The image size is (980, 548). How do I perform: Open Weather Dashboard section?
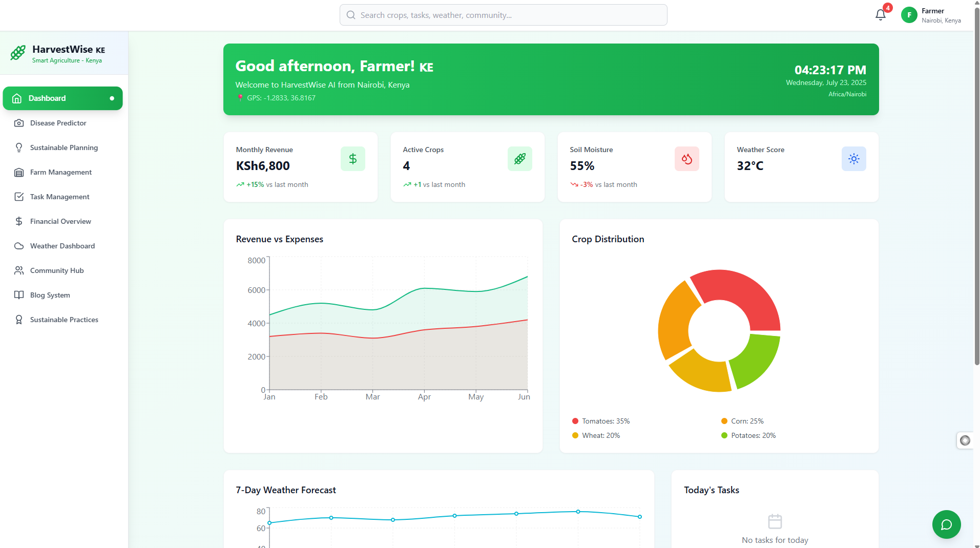pos(62,246)
